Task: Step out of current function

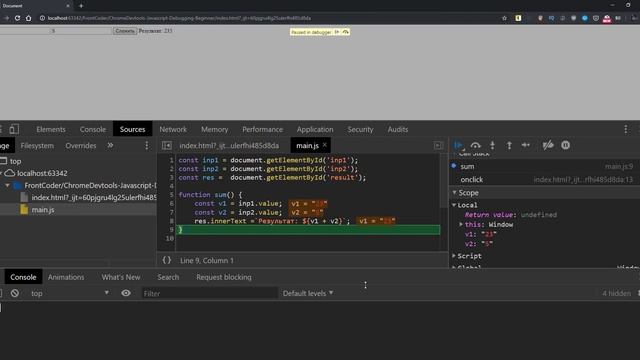Action: tap(509, 145)
